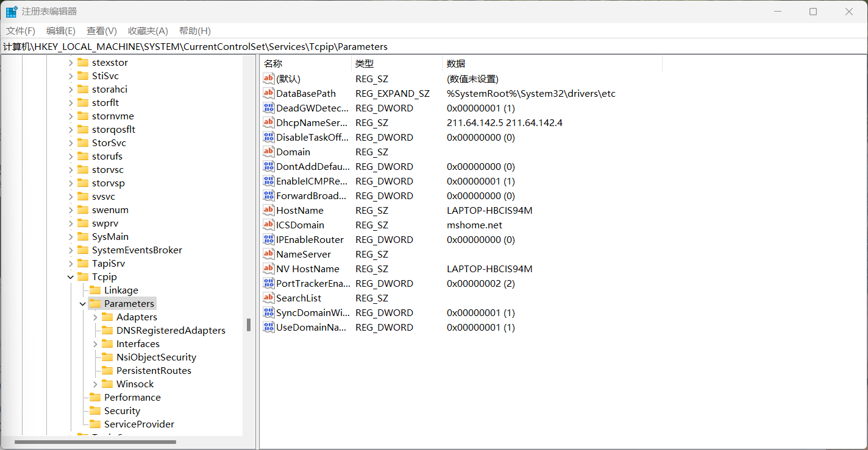Collapse the Parameters tree node
Viewport: 868px width, 450px height.
pos(83,304)
